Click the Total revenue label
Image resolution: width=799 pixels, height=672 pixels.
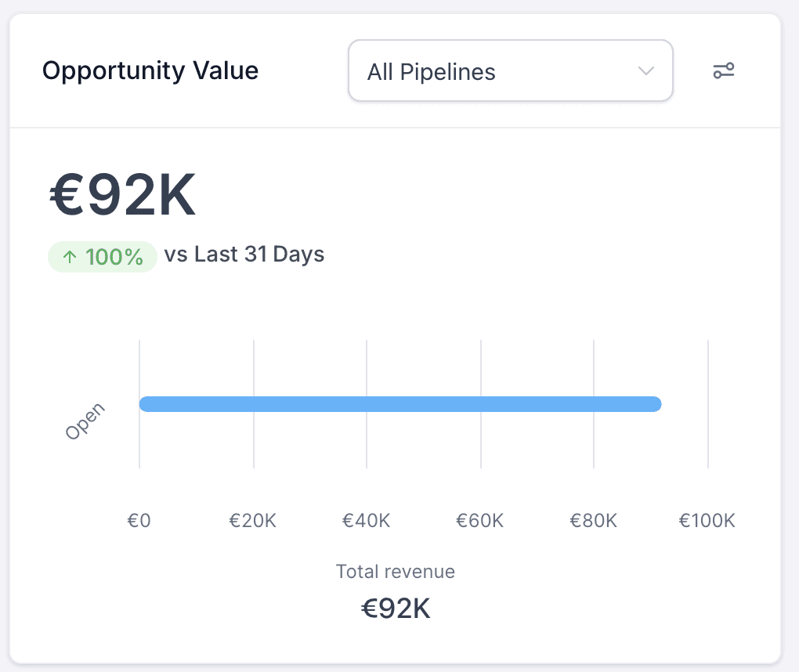click(x=396, y=572)
